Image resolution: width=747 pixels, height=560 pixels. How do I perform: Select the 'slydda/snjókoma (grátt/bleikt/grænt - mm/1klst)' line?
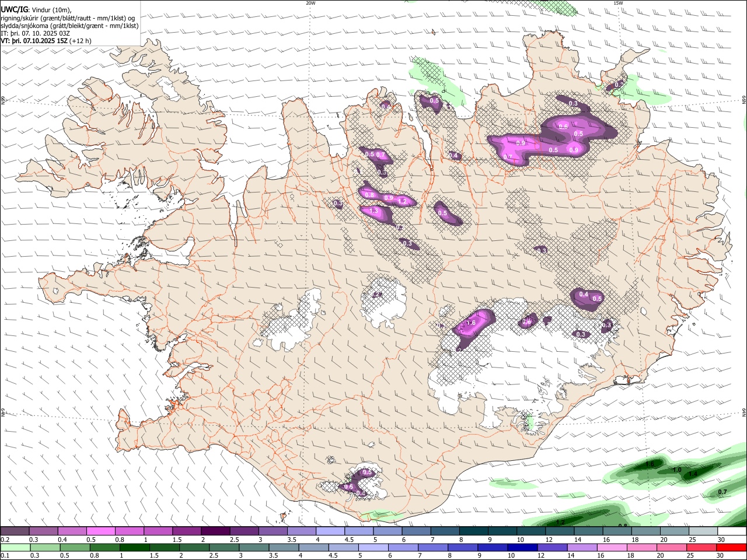pos(69,26)
